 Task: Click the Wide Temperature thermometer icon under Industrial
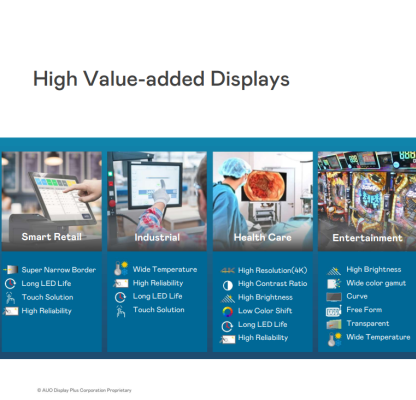(x=121, y=268)
